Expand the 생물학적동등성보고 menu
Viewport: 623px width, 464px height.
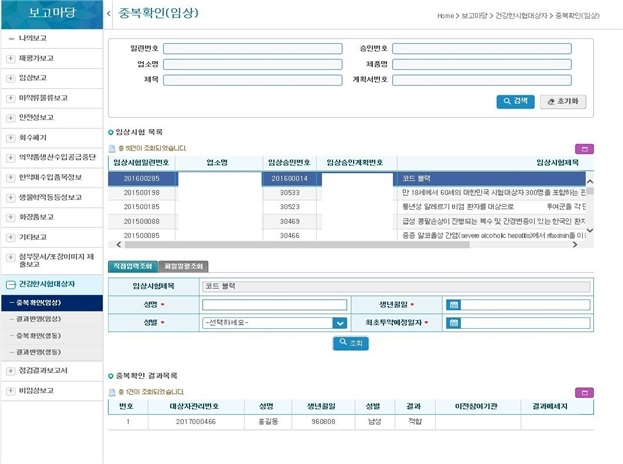tap(11, 197)
